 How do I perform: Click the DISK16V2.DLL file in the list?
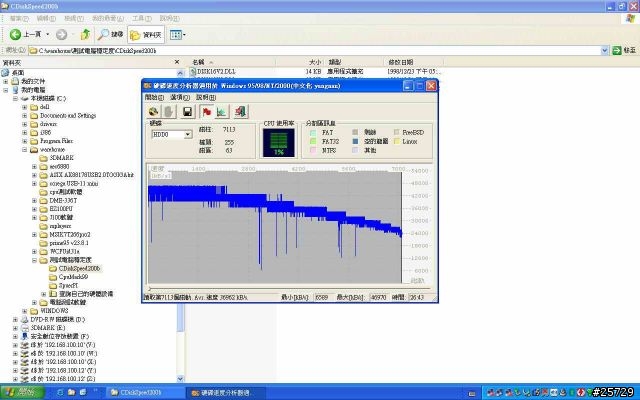(x=216, y=71)
